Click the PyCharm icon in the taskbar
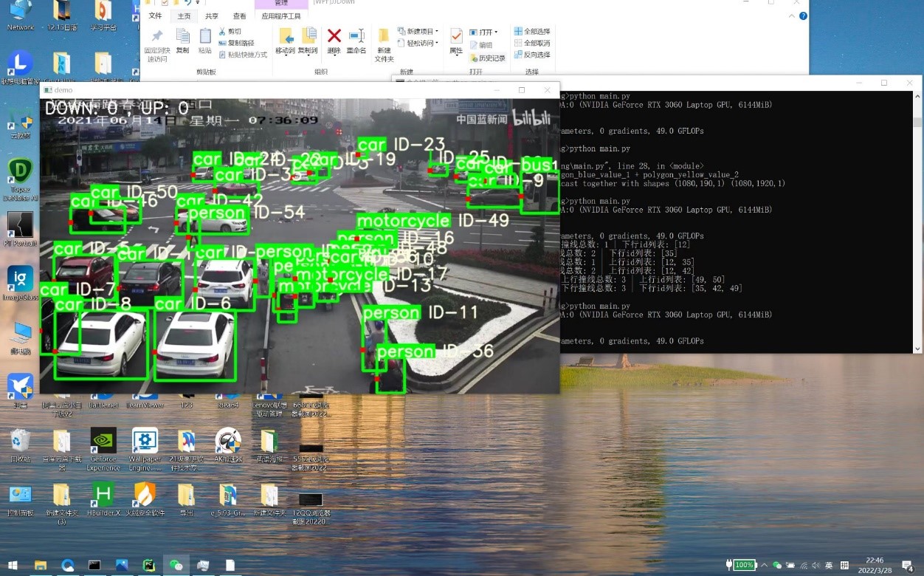The height and width of the screenshot is (576, 924). pyautogui.click(x=148, y=565)
